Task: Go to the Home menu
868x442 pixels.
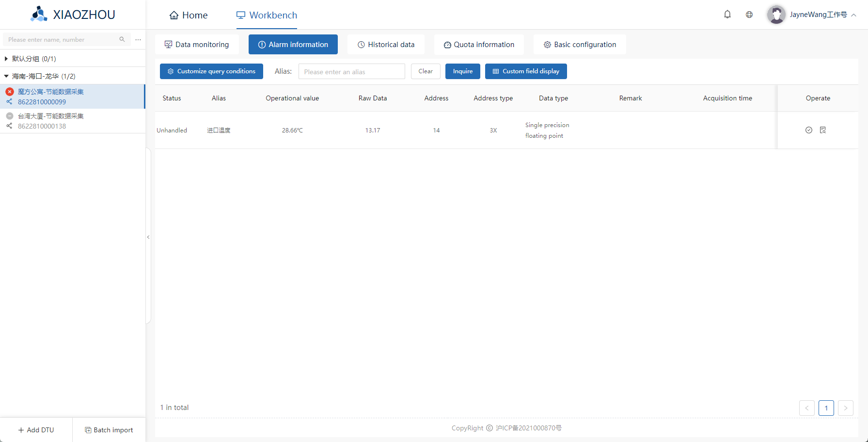Action: (188, 15)
